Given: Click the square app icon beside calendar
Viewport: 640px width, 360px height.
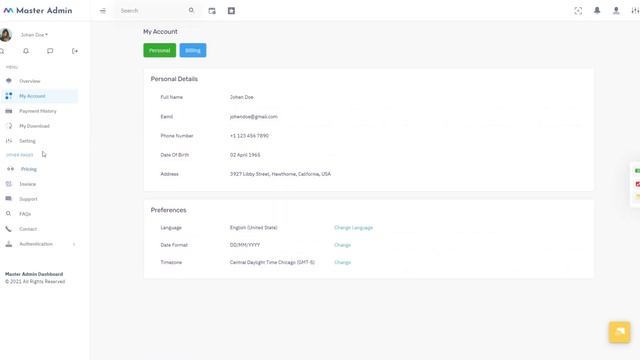Looking at the screenshot, I should click(x=231, y=11).
